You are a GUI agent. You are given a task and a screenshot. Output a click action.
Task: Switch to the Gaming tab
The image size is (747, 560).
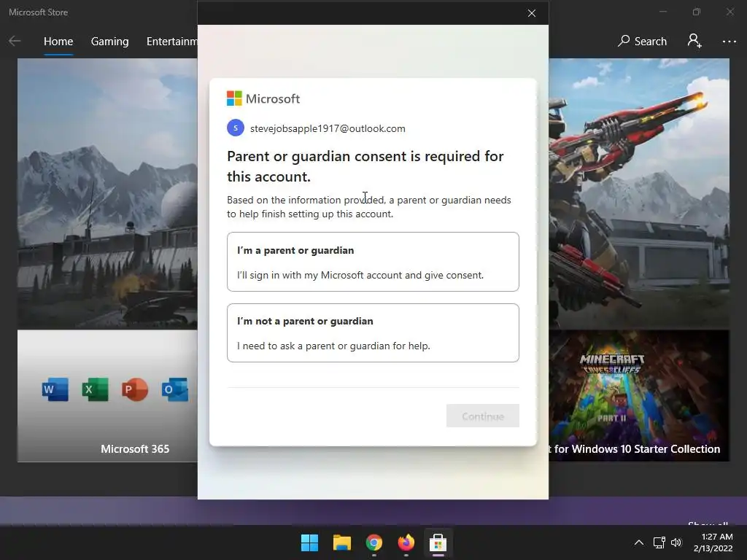tap(109, 42)
